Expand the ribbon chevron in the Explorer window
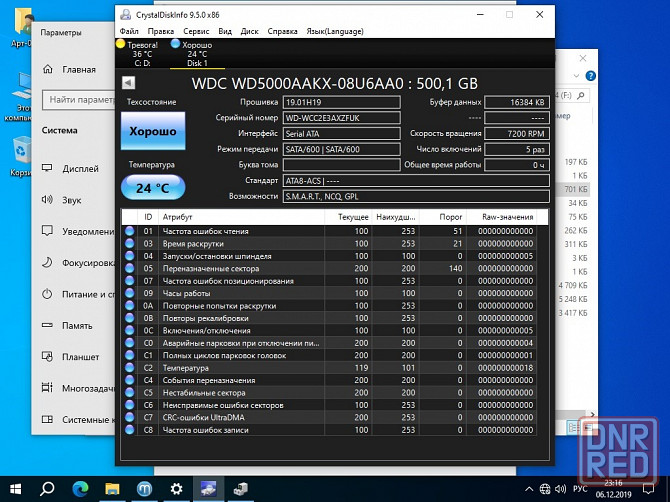Screen dimensions: 670x502 (x=576, y=76)
